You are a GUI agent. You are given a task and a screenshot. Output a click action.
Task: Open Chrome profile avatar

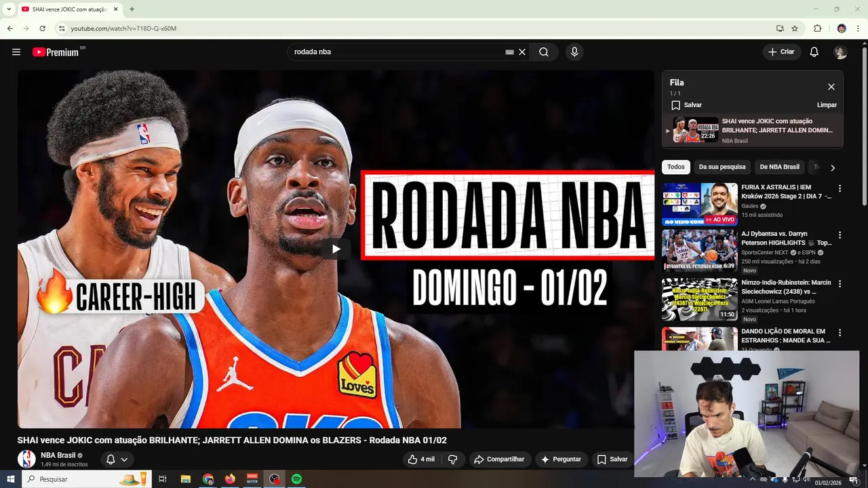[x=842, y=28]
